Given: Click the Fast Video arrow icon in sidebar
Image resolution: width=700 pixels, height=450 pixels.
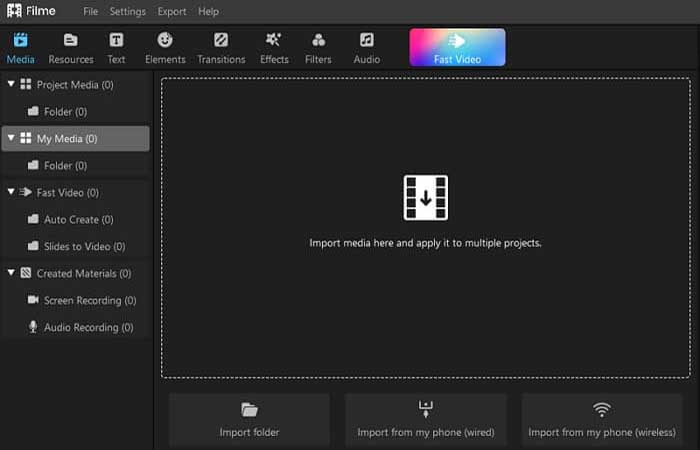Looking at the screenshot, I should coord(26,192).
